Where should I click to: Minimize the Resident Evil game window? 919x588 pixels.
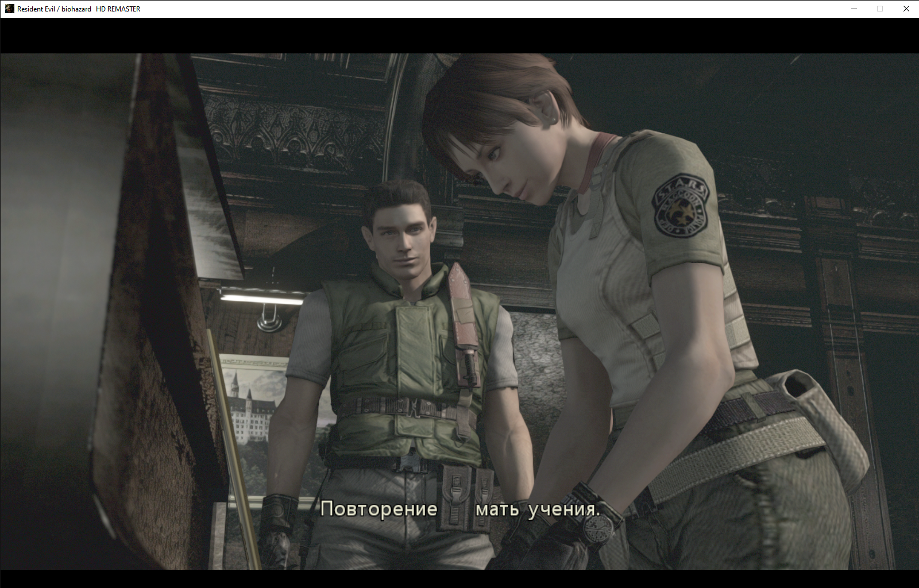click(854, 9)
